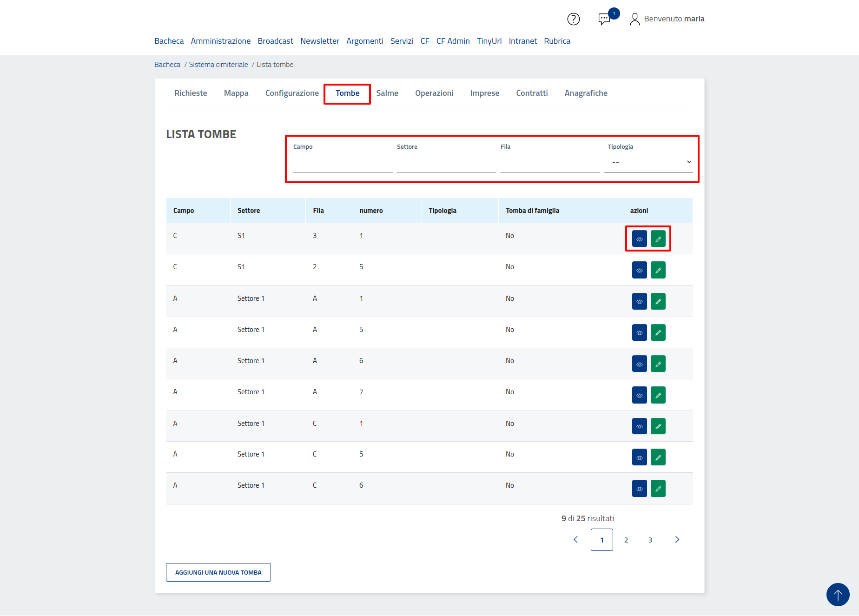The height and width of the screenshot is (616, 859).
Task: Click the edit pencil for Settore 1 C numero 6
Action: point(658,489)
